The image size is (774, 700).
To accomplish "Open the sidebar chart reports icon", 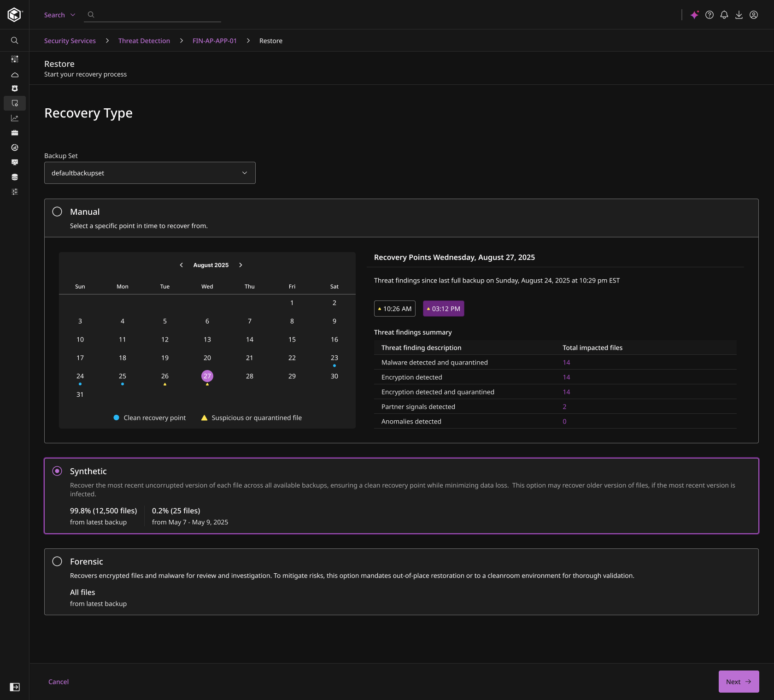I will coord(15,118).
